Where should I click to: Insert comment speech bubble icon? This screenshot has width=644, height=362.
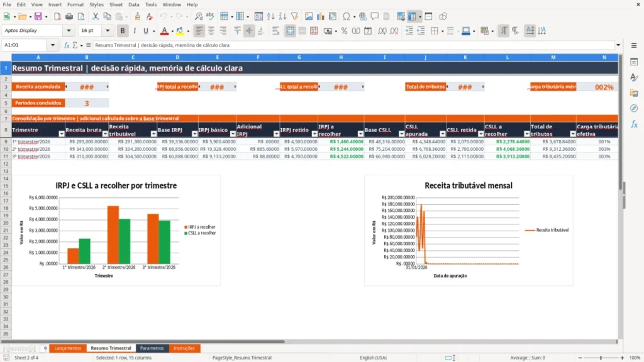375,16
